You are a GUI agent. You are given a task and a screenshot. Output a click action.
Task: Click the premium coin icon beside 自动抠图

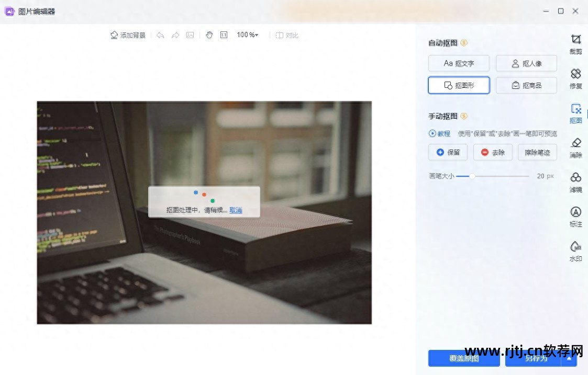[x=464, y=43]
